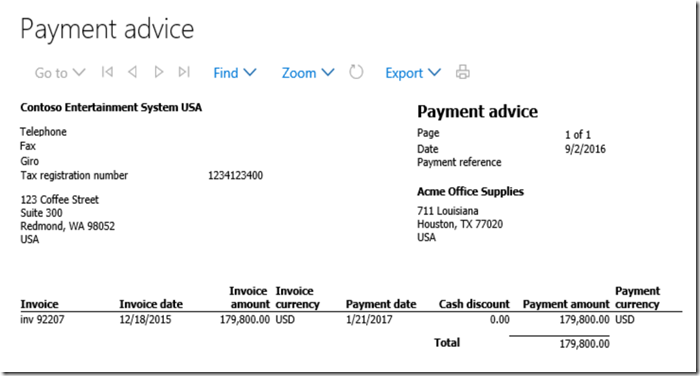
Task: Click USD in the Payment currency column
Action: tap(625, 320)
